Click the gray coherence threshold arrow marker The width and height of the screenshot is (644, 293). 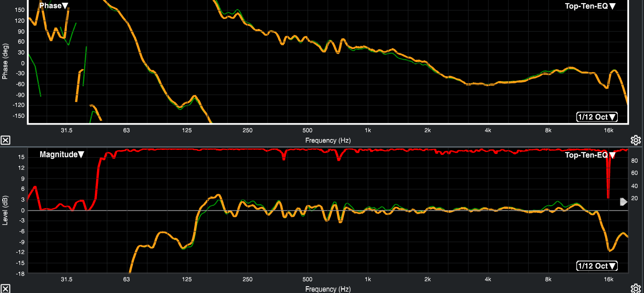pos(624,202)
